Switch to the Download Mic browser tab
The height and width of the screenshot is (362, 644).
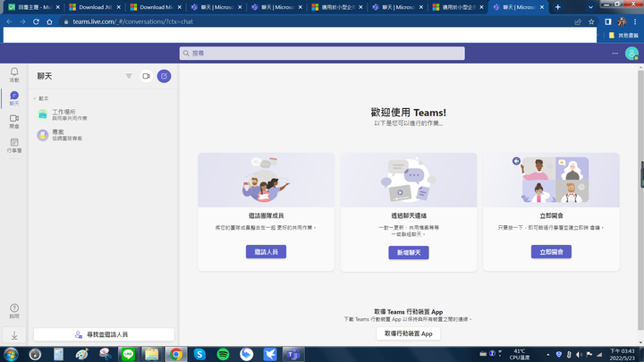coord(156,7)
